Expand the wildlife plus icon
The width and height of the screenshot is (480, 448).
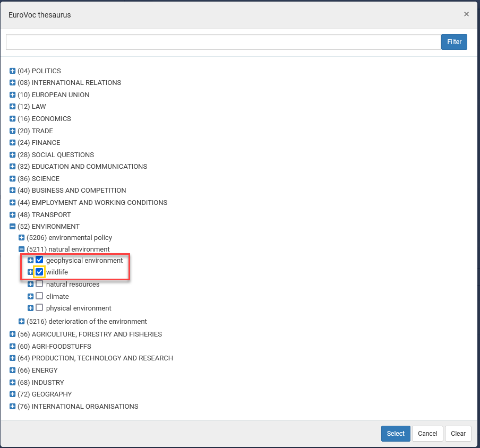click(x=30, y=272)
